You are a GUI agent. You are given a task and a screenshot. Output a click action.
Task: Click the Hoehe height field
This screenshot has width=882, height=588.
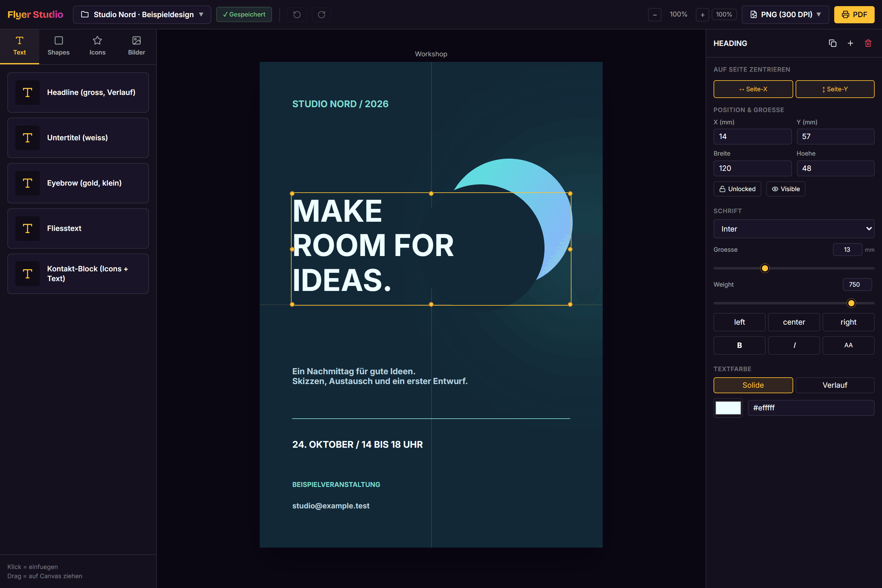tap(835, 168)
